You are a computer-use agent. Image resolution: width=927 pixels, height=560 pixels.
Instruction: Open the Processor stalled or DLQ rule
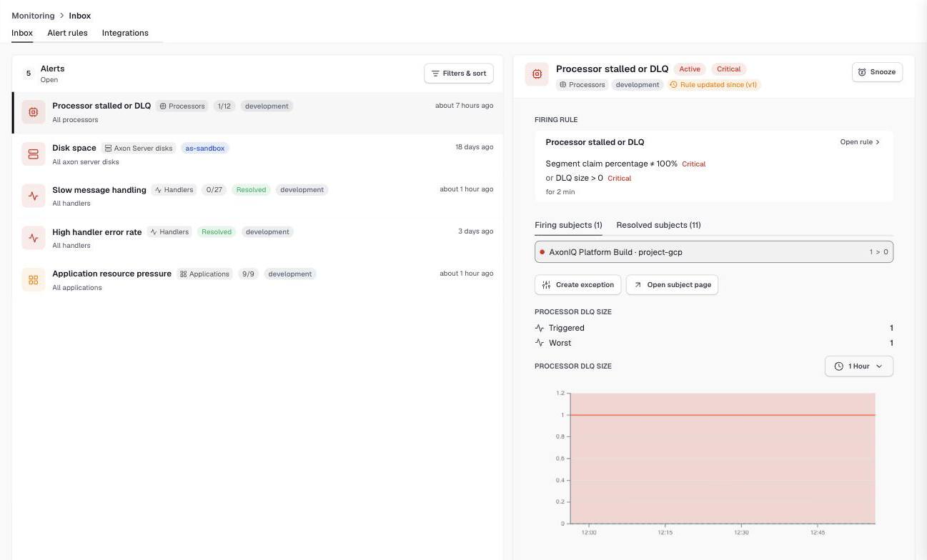point(860,142)
